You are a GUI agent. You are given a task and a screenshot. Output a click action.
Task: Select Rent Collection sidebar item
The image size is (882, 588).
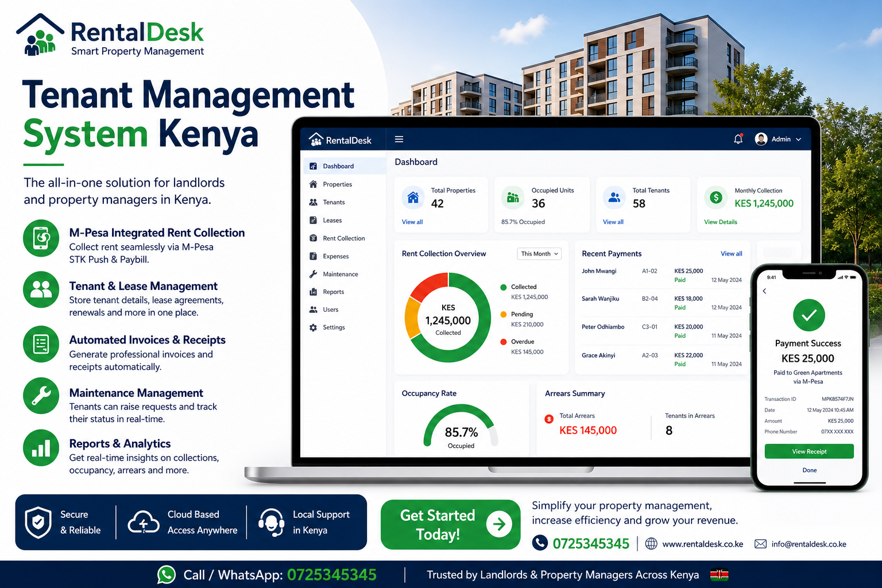[345, 238]
